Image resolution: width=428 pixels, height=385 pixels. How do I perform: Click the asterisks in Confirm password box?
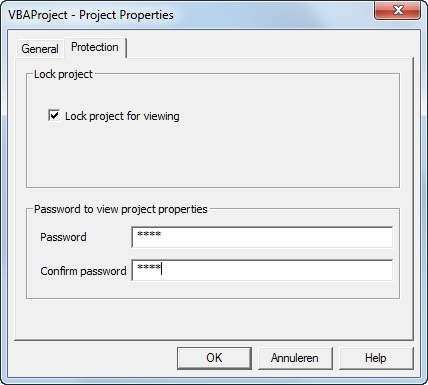point(149,267)
